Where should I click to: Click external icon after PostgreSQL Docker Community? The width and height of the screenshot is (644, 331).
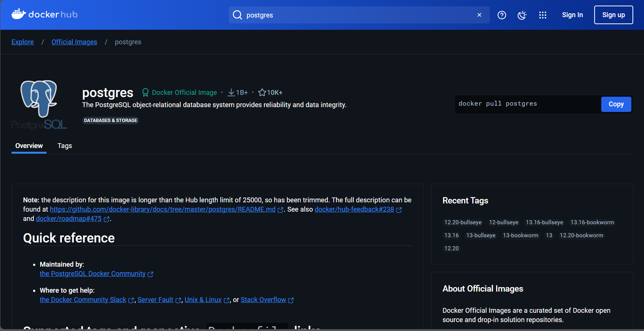point(151,274)
